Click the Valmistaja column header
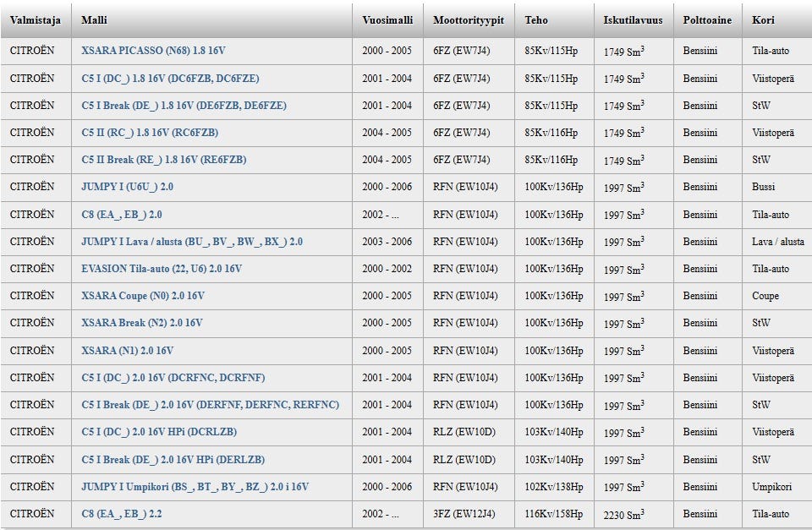The width and height of the screenshot is (812, 530). coord(36,20)
